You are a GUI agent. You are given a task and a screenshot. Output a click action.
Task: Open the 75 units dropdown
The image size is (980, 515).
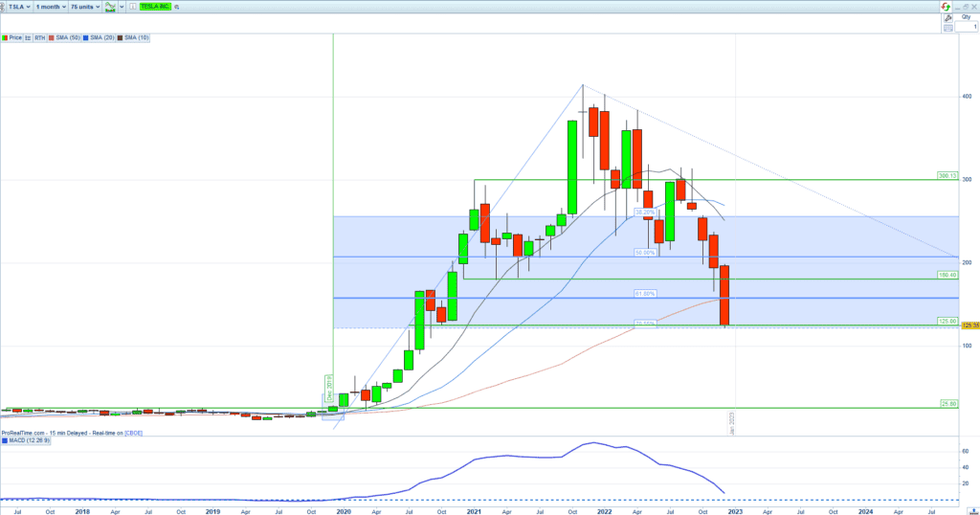[x=85, y=7]
